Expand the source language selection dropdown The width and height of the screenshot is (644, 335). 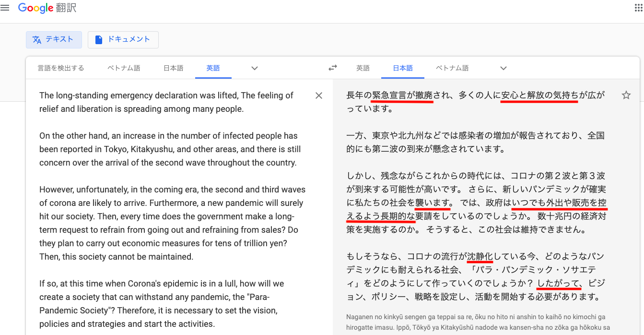[254, 68]
